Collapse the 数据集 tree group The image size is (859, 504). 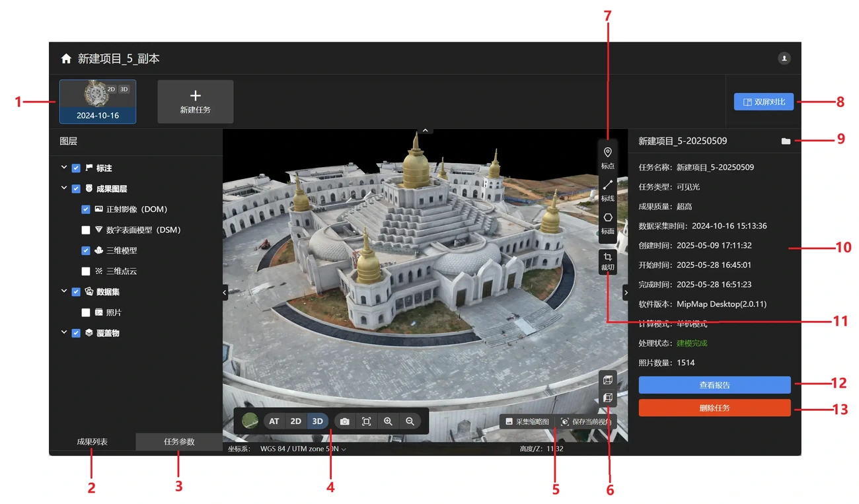64,291
